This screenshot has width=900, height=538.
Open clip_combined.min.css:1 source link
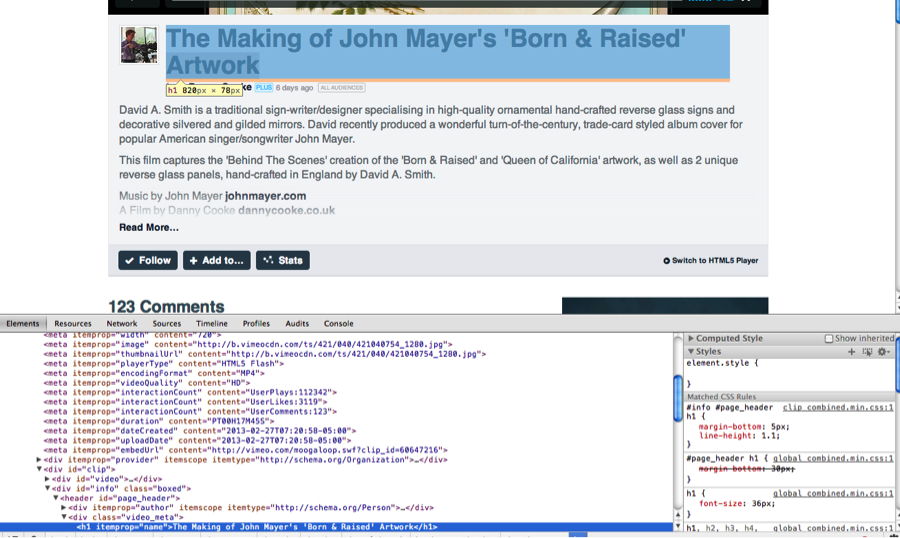click(837, 407)
